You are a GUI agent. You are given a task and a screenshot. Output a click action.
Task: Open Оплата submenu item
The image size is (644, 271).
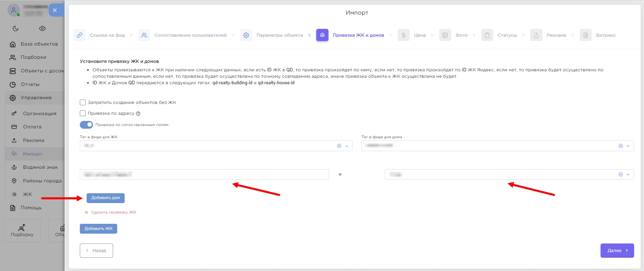click(x=35, y=127)
